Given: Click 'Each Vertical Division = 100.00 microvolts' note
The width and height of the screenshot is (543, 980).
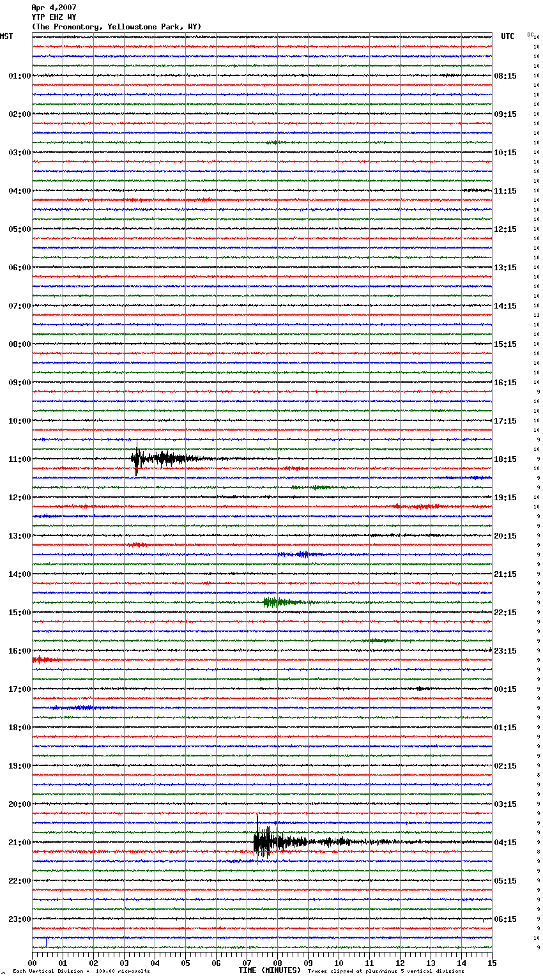Looking at the screenshot, I should (x=81, y=972).
